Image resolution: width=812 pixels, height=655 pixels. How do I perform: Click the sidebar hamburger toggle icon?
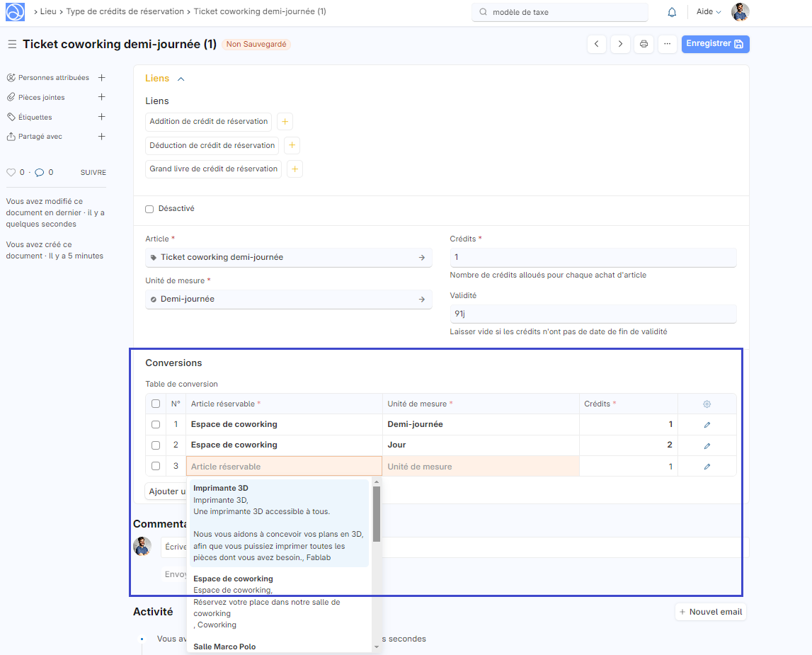(12, 45)
